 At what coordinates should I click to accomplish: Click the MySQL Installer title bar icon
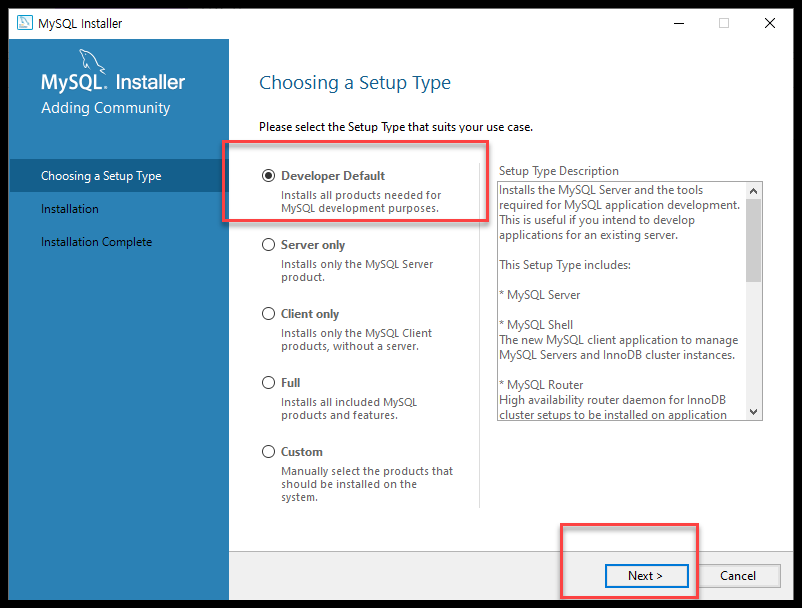click(25, 23)
